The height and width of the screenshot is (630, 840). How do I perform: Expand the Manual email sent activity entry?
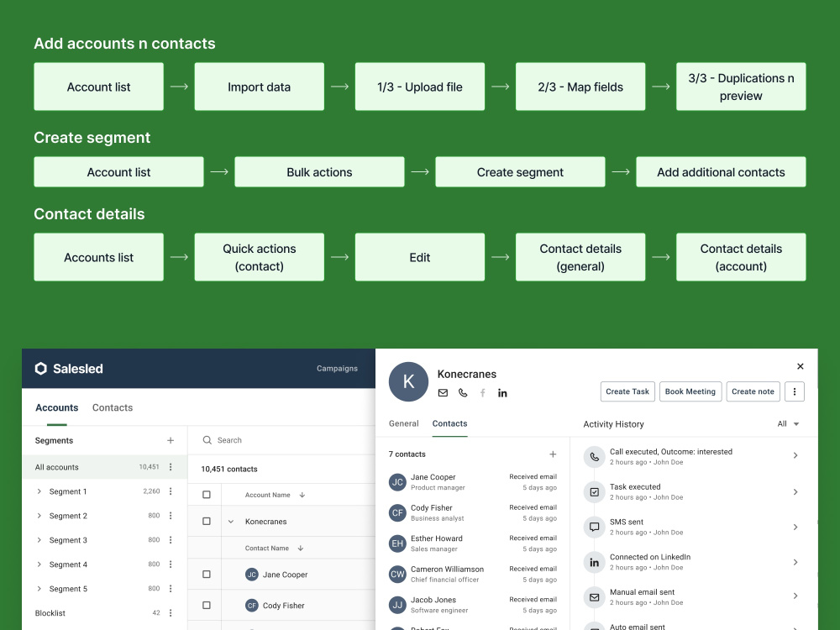pos(795,596)
